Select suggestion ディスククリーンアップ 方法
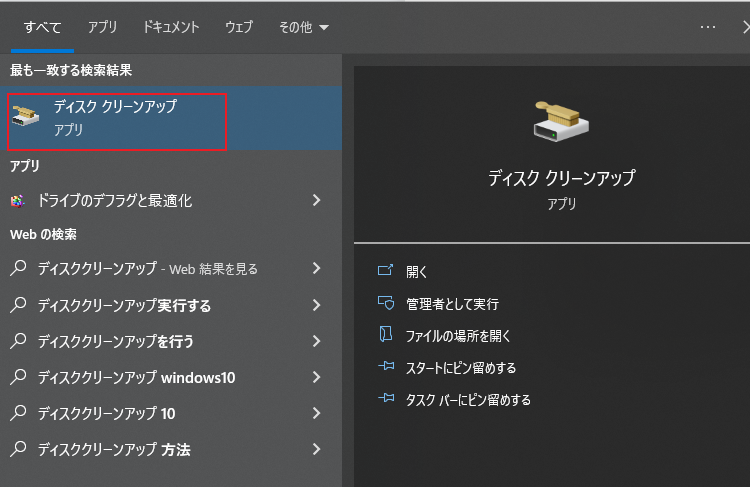 171,449
